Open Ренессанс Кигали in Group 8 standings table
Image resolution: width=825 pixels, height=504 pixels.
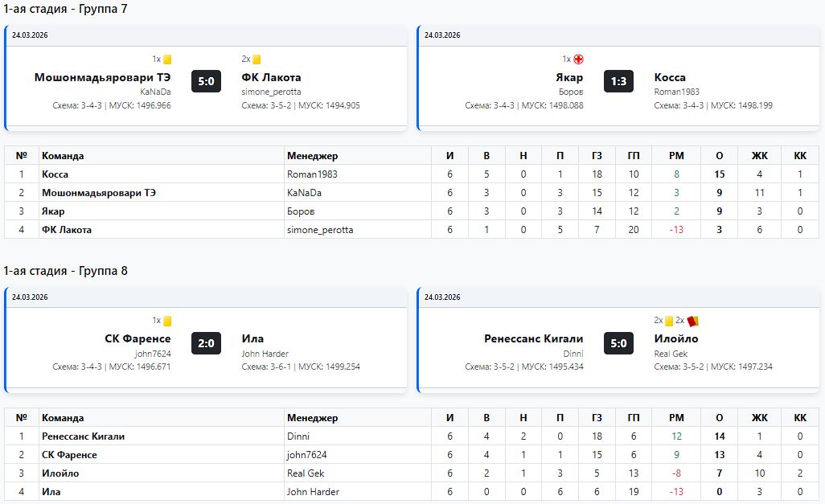coord(83,436)
